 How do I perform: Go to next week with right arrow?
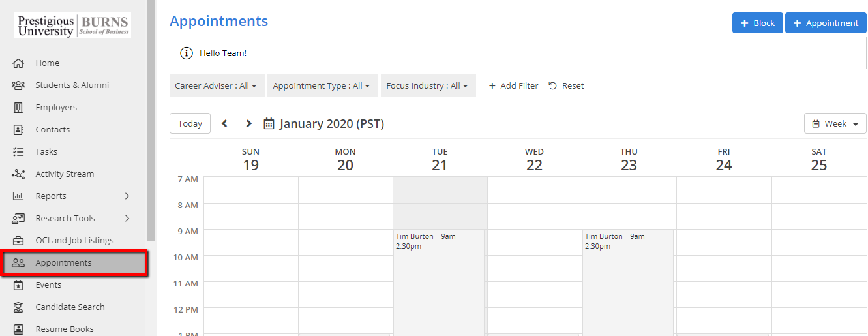248,123
